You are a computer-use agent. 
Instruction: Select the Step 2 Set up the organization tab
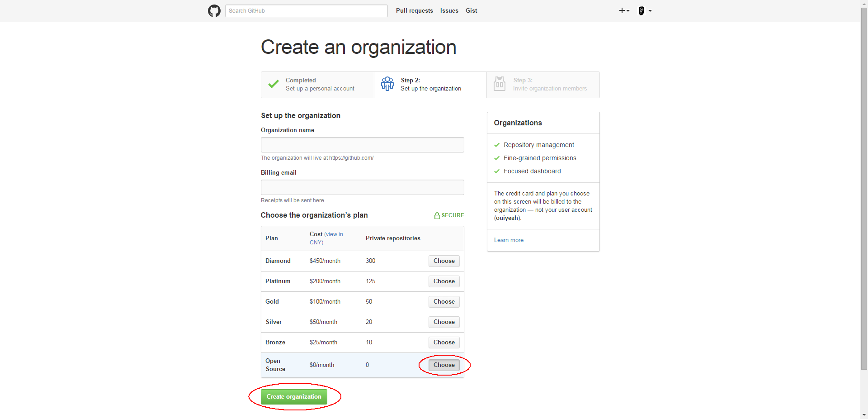(430, 85)
